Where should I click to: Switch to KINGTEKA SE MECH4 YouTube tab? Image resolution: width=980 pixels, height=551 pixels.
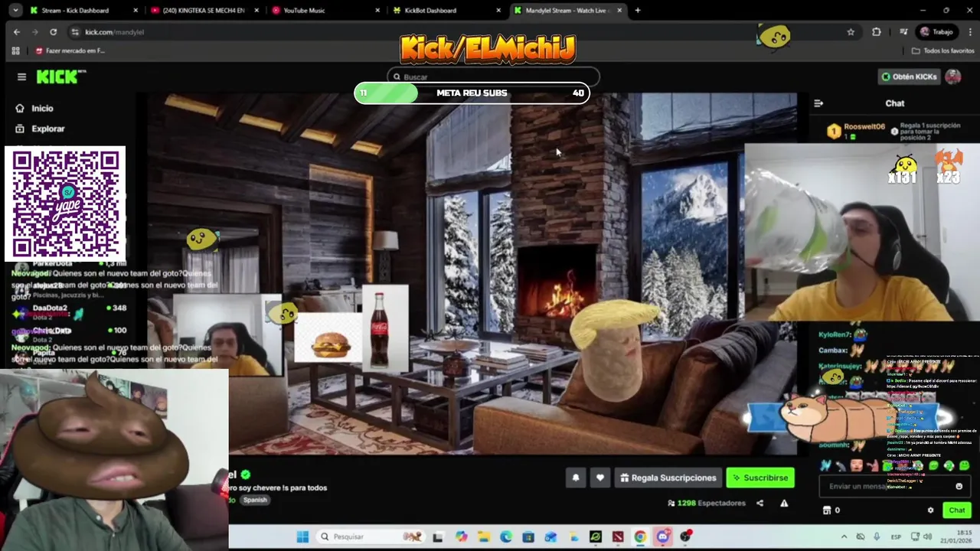(x=204, y=10)
